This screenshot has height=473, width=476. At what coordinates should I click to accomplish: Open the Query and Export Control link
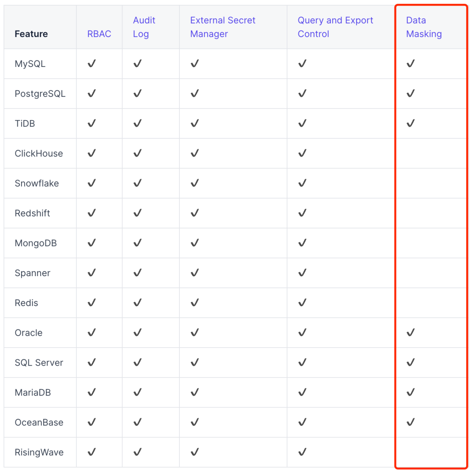click(335, 27)
